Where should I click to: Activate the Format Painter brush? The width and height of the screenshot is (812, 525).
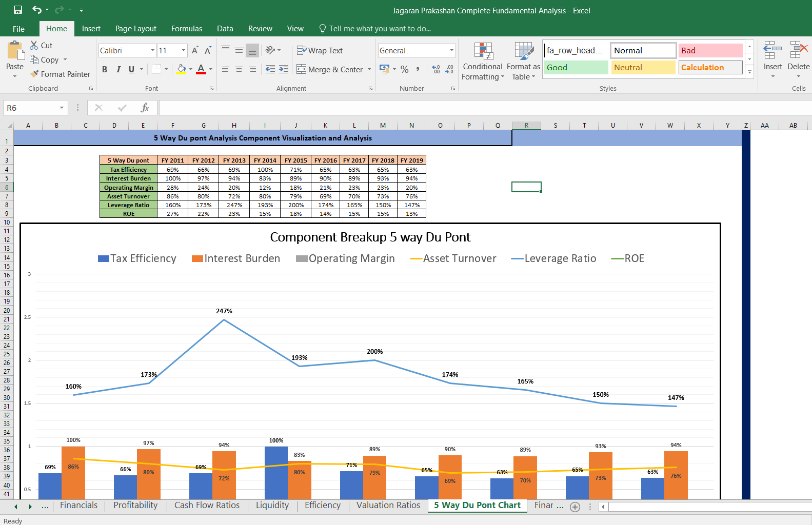[34, 74]
